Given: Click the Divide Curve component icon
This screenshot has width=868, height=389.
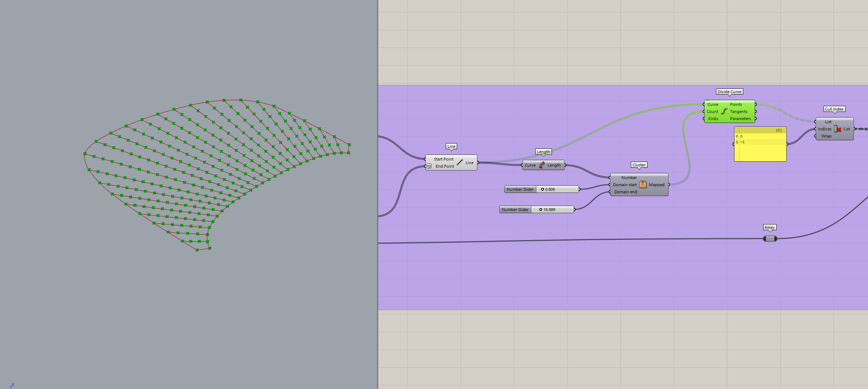Looking at the screenshot, I should click(x=724, y=111).
